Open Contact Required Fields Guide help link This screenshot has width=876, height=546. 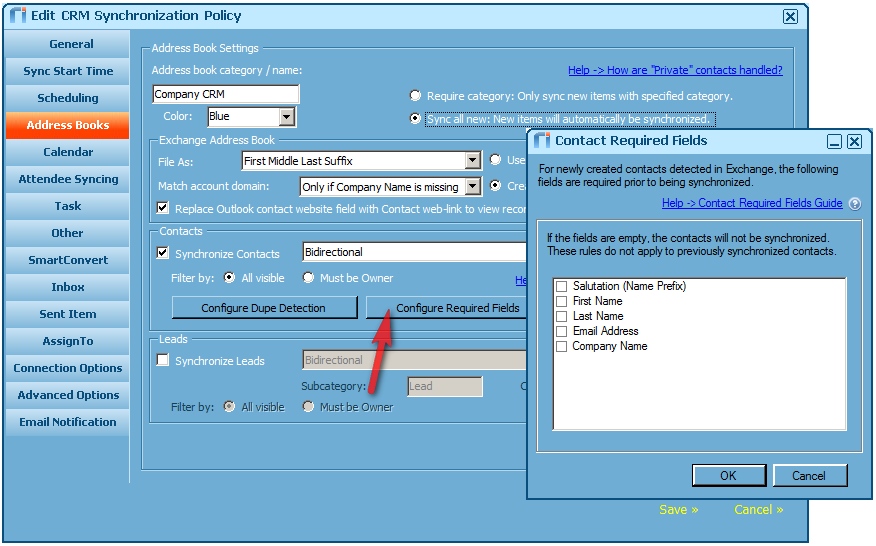point(752,203)
